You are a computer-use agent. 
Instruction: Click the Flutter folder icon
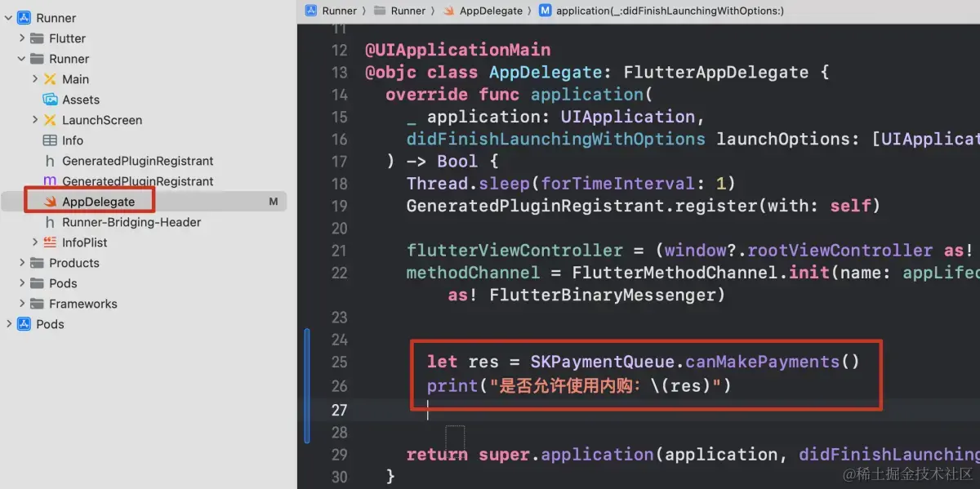[x=37, y=38]
